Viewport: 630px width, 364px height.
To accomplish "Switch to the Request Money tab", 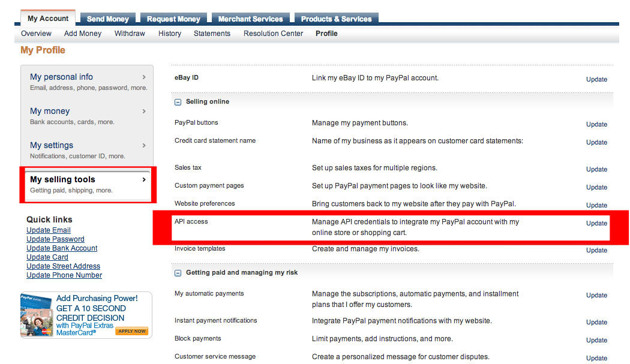I will pyautogui.click(x=173, y=19).
